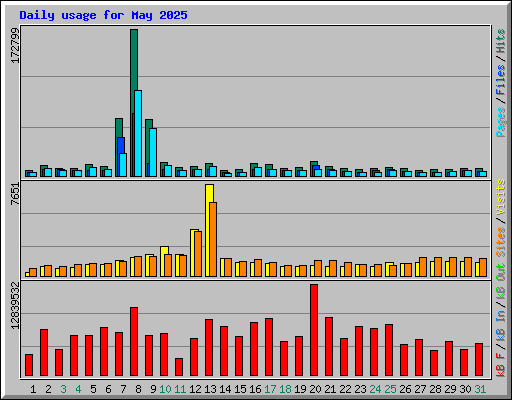Click the red kB bar for day 1

click(x=29, y=365)
